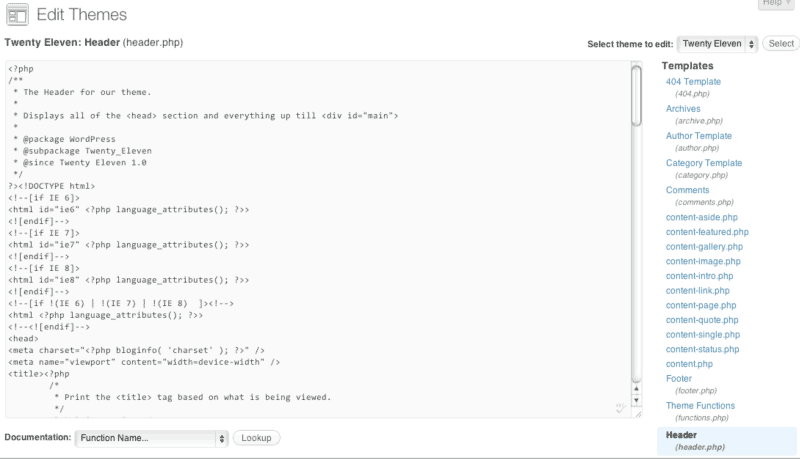Open the Comments template
This screenshot has height=459, width=800.
tap(688, 190)
